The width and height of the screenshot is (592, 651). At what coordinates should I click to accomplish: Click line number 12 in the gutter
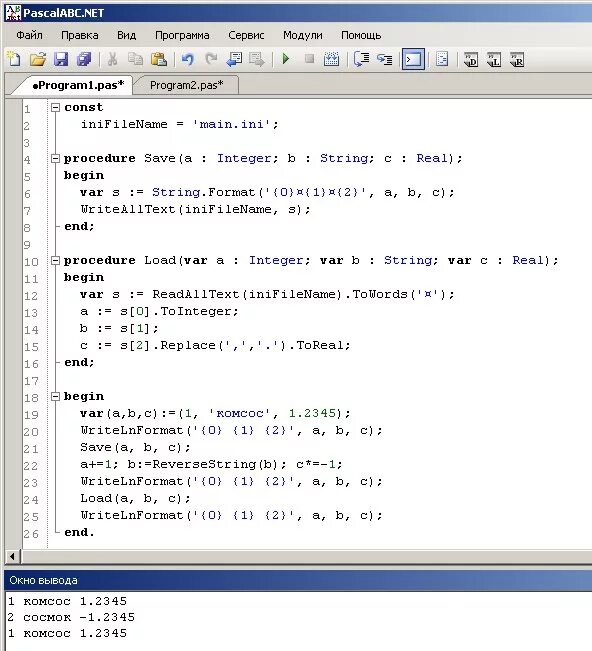pyautogui.click(x=31, y=296)
